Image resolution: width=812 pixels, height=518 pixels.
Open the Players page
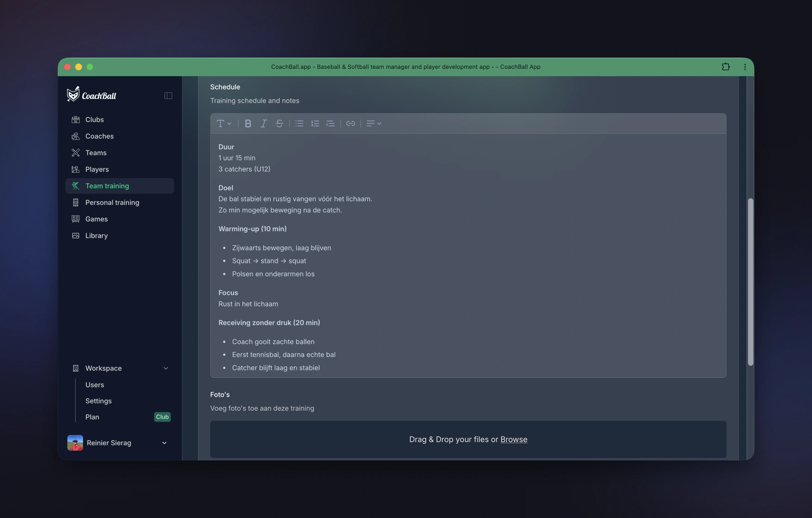tap(97, 169)
